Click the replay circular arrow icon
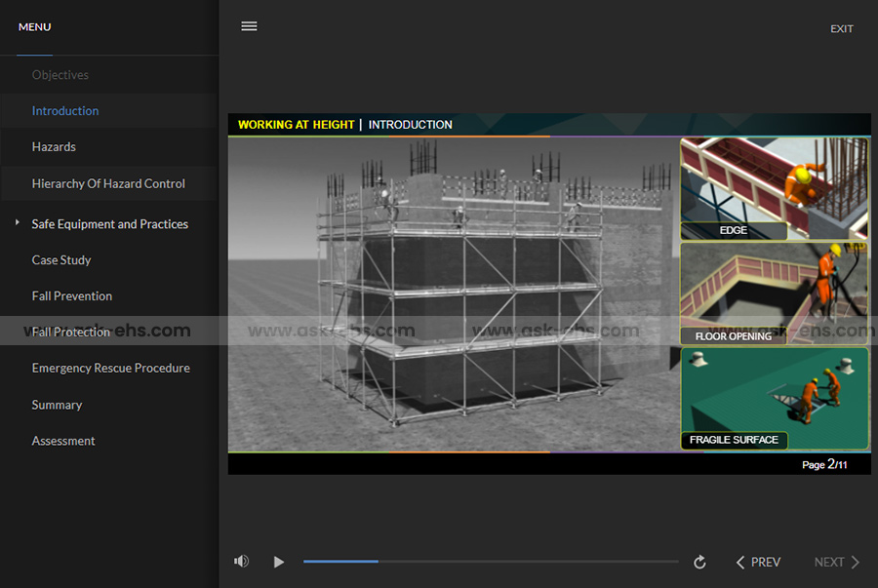 [x=699, y=563]
